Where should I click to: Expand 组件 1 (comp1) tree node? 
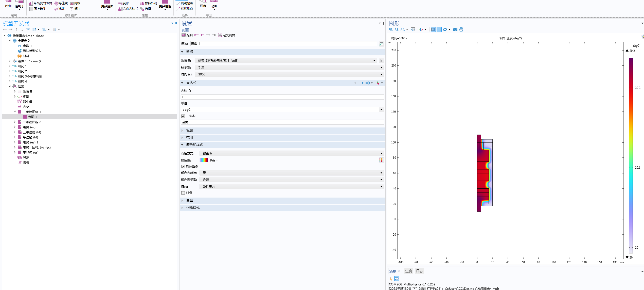10,61
